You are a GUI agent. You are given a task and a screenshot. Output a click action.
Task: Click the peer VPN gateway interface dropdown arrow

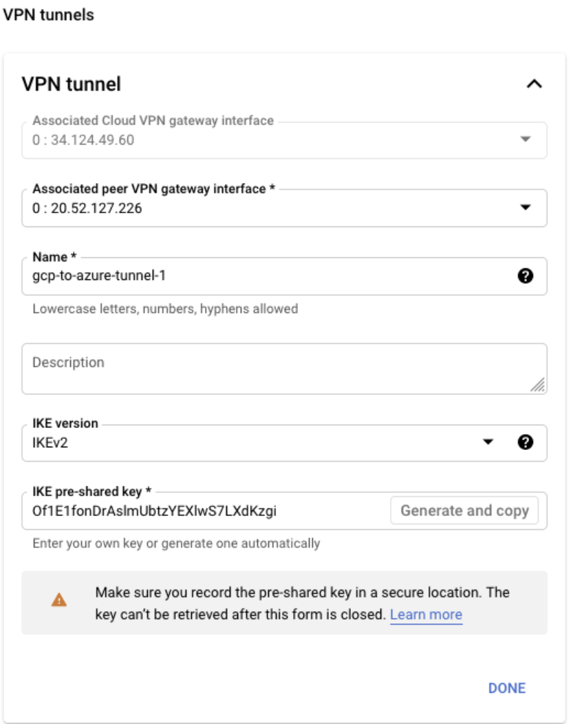tap(525, 207)
